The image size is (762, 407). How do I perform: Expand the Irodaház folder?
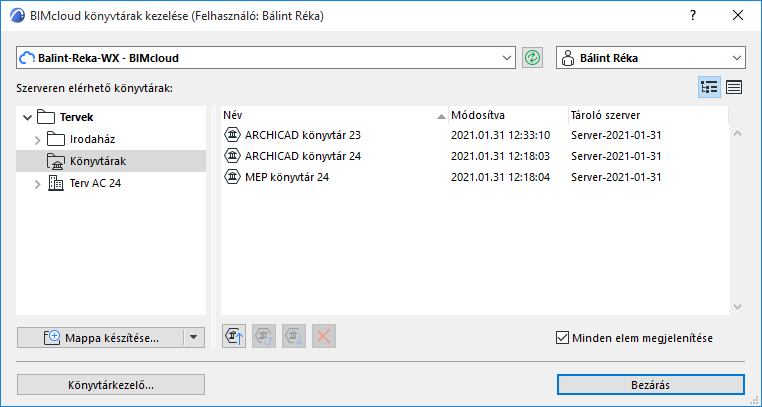(37, 139)
